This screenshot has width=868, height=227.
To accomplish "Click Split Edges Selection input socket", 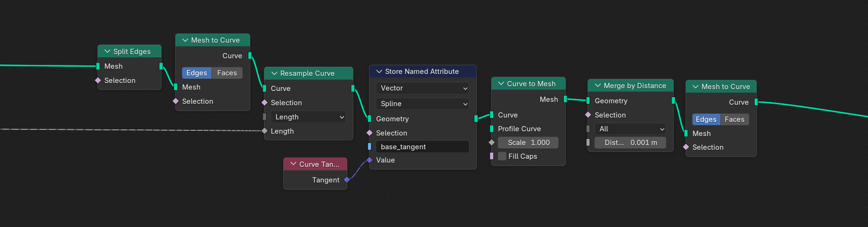I will [x=98, y=81].
